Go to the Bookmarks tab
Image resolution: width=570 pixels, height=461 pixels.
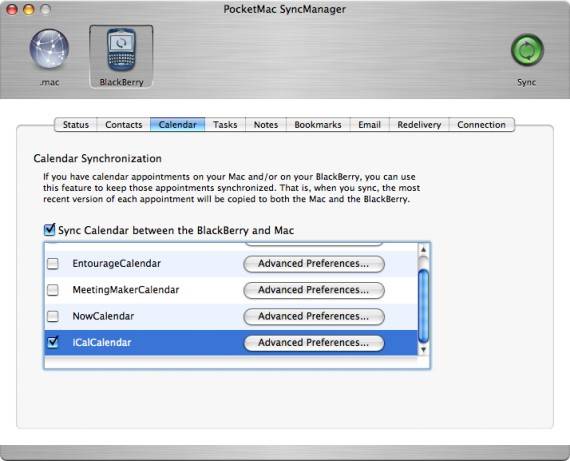[318, 125]
